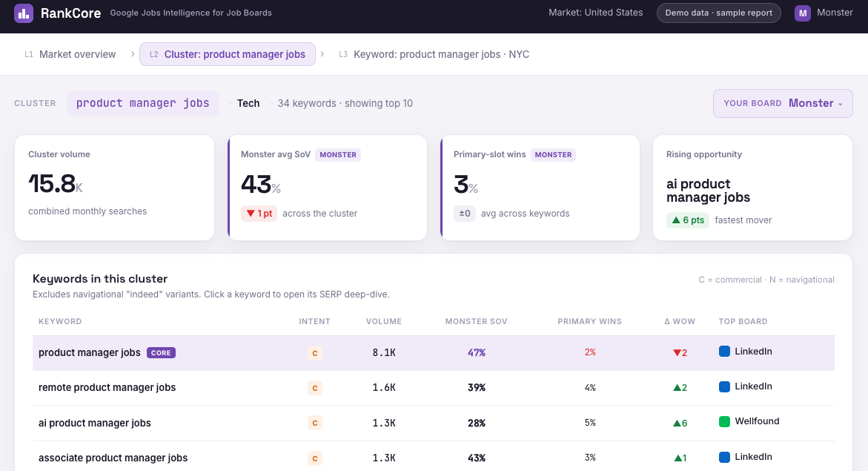The height and width of the screenshot is (471, 868).
Task: Click the commercial intent badge for remote product manager jobs
Action: pyautogui.click(x=315, y=388)
